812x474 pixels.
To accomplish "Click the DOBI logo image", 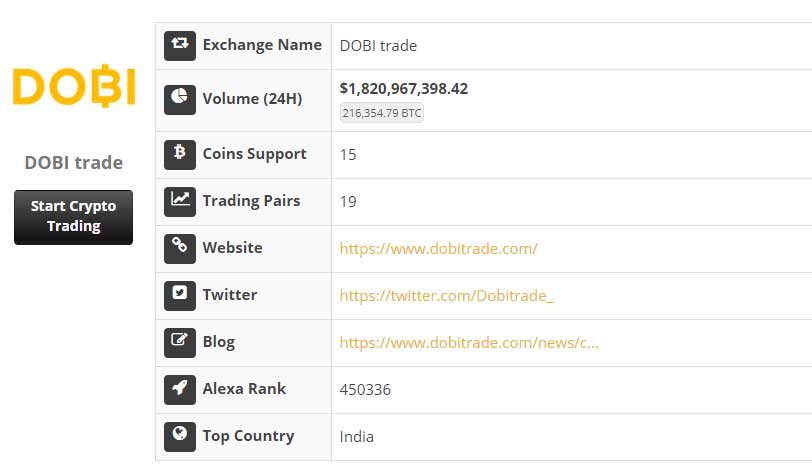I will coord(74,88).
